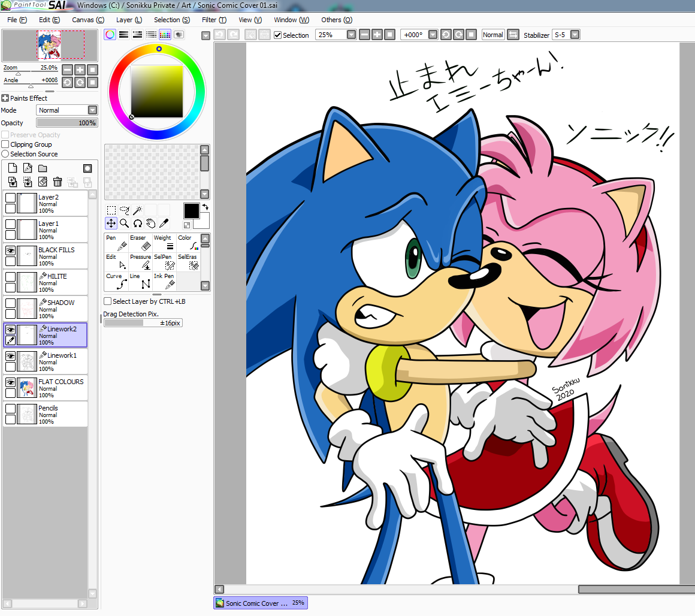The image size is (695, 616).
Task: Open the Filter menu
Action: (214, 20)
